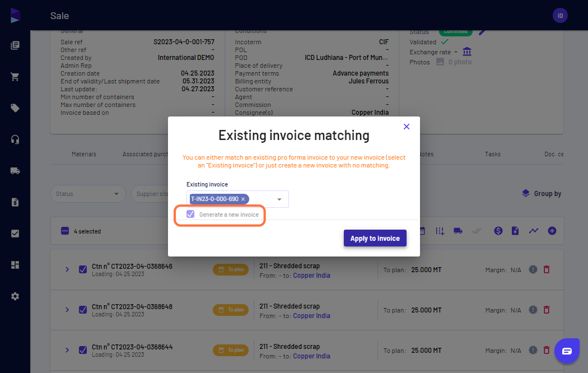
Task: Click the truck icon in selection toolbar
Action: [x=458, y=231]
